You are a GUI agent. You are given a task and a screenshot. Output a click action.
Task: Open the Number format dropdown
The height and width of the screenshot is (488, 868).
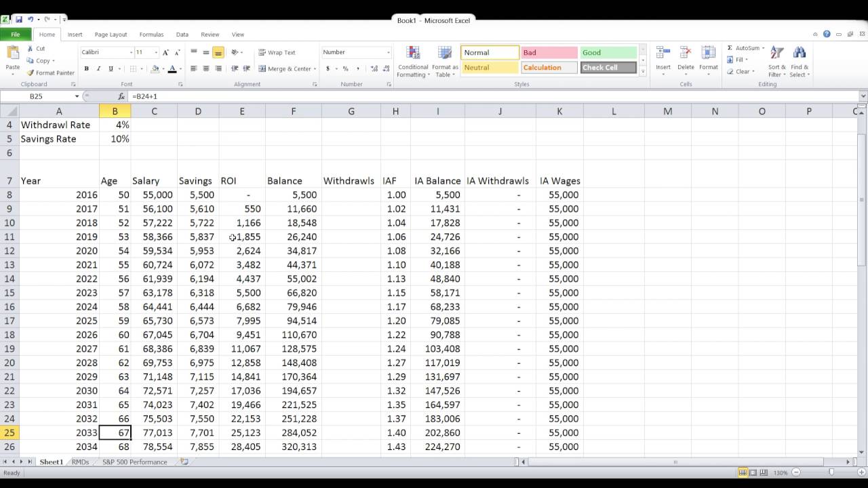[389, 52]
